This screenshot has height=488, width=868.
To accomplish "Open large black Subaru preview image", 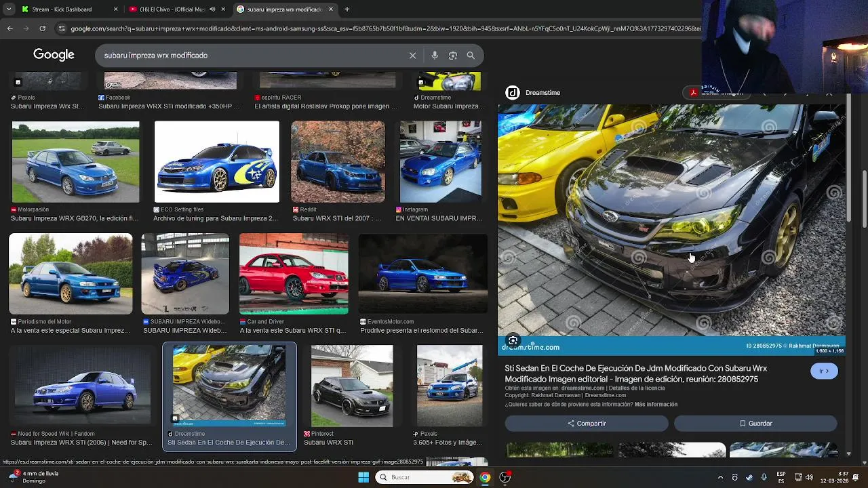I will pos(671,229).
